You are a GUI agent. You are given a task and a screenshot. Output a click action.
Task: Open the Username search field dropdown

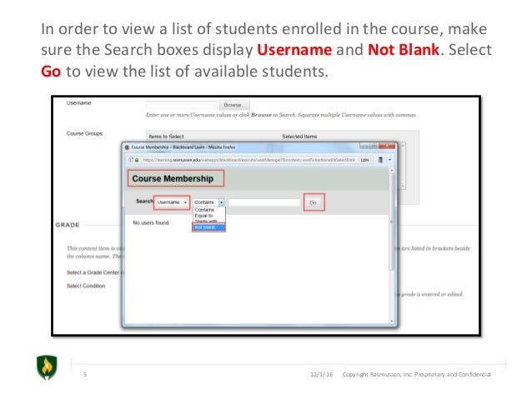click(172, 202)
